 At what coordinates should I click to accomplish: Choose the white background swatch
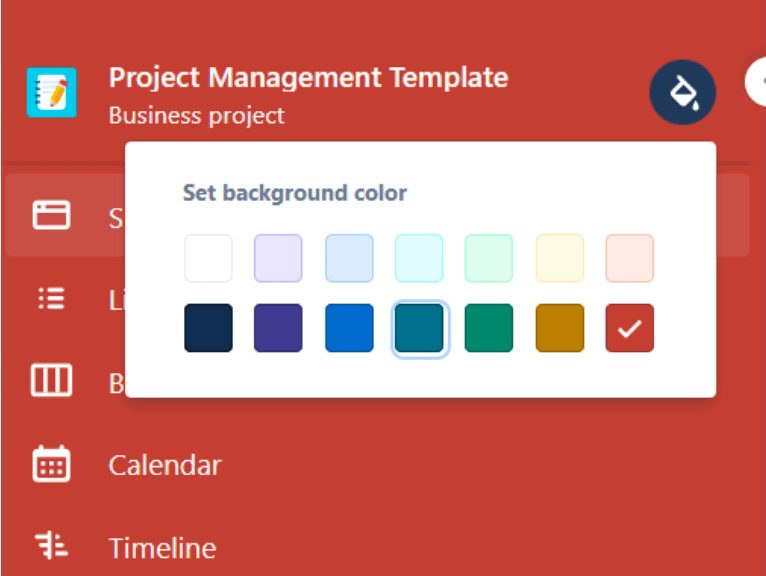(x=208, y=258)
